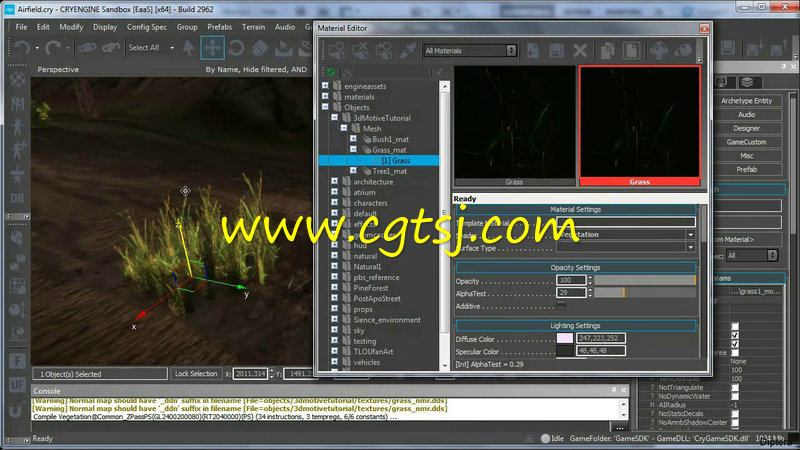Click the Lock Selection button
This screenshot has width=800, height=450.
click(x=196, y=374)
